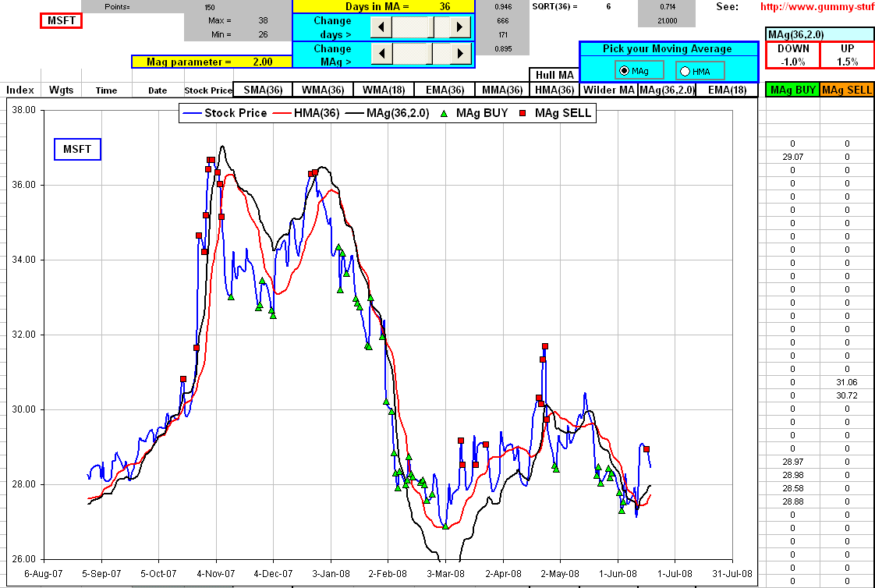The width and height of the screenshot is (875, 588).
Task: Click the 29.07 MAg BUY value
Action: click(x=792, y=158)
